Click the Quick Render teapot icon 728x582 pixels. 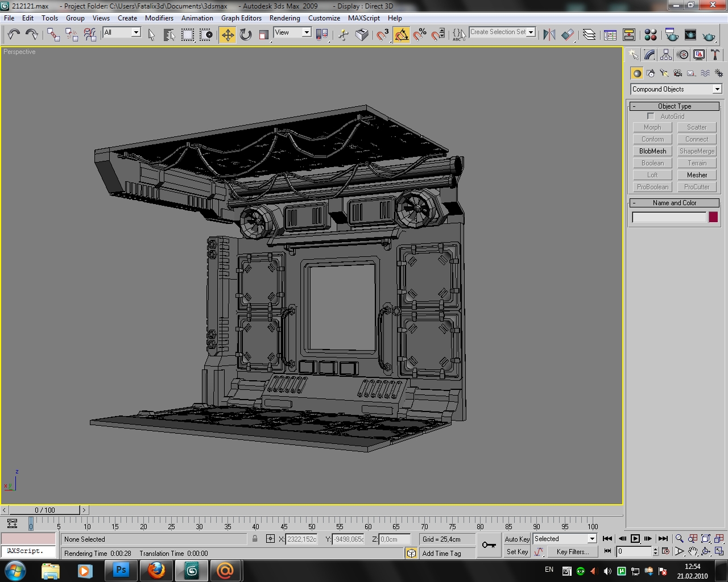coord(709,35)
